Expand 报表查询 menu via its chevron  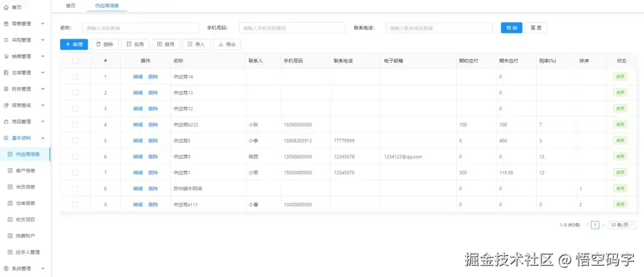pyautogui.click(x=43, y=105)
